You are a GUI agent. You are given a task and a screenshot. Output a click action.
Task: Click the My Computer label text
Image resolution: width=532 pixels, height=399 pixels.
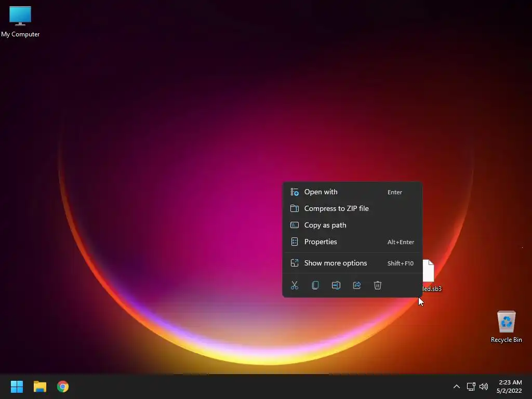tap(20, 34)
